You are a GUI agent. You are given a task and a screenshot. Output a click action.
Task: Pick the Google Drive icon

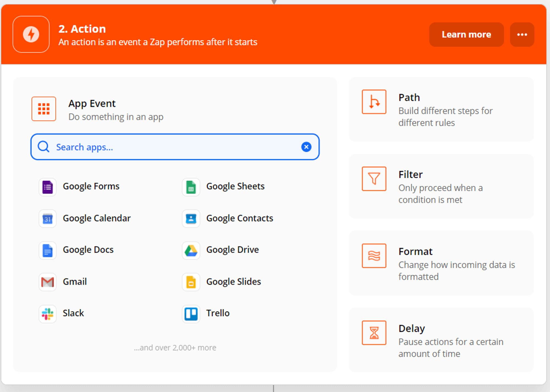[191, 250]
